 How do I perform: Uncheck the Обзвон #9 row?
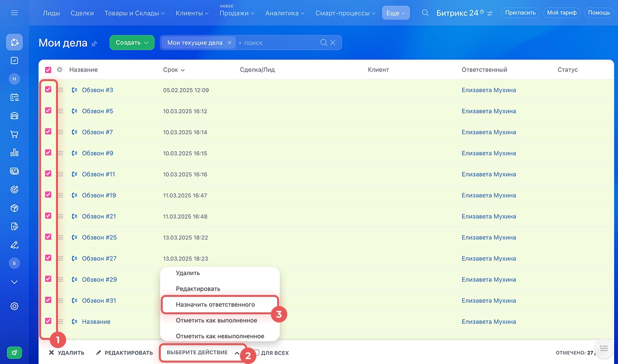coord(48,153)
